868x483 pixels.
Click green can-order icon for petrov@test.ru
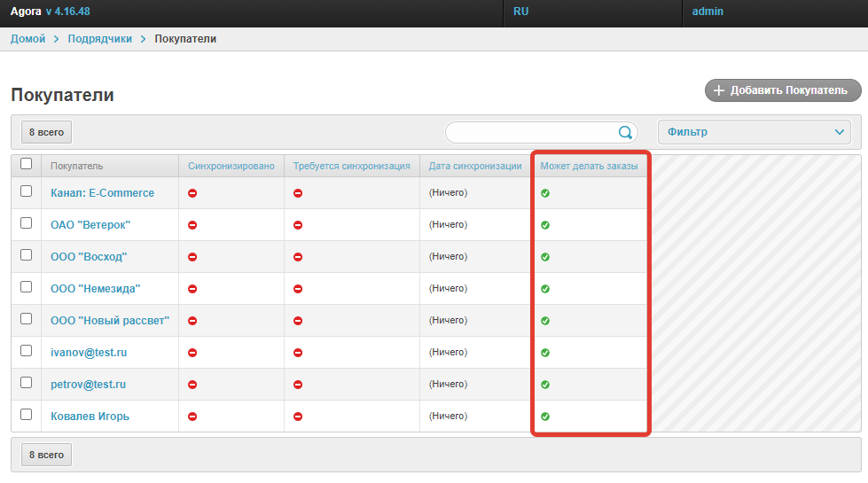pos(545,385)
